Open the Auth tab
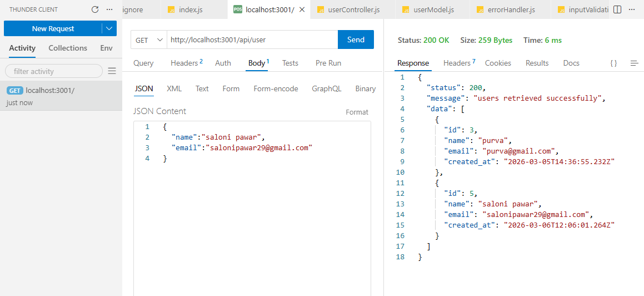 pyautogui.click(x=223, y=63)
